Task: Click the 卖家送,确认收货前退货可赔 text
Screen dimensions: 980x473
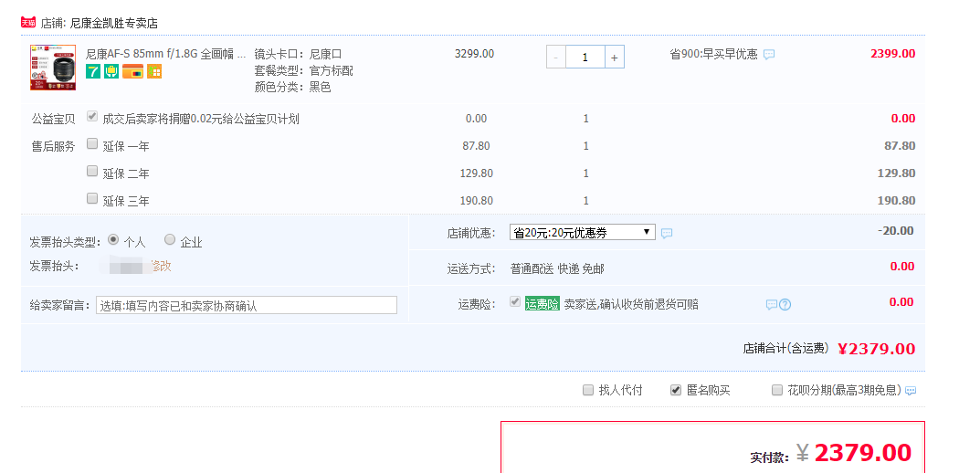Action: [x=631, y=304]
